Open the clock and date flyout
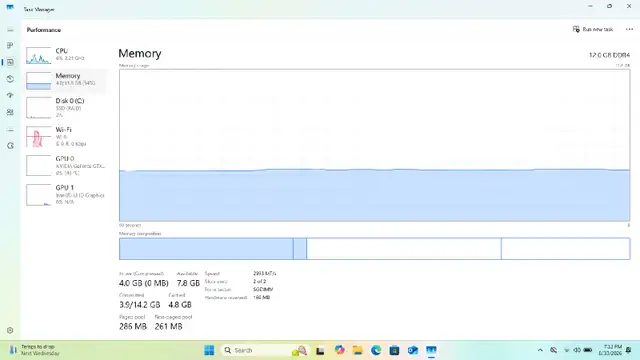 click(610, 350)
